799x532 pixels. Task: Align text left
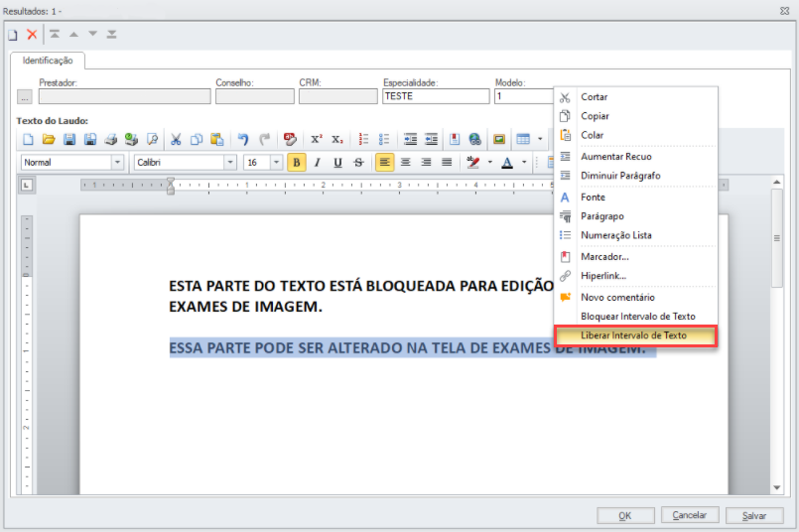click(385, 163)
